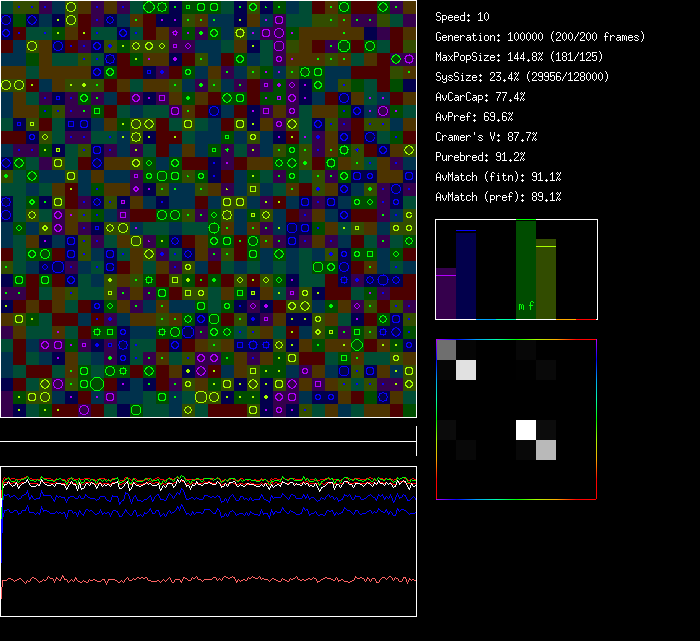Image resolution: width=700 pixels, height=641 pixels.
Task: Click the white heatmap cell in the second row
Action: (466, 370)
